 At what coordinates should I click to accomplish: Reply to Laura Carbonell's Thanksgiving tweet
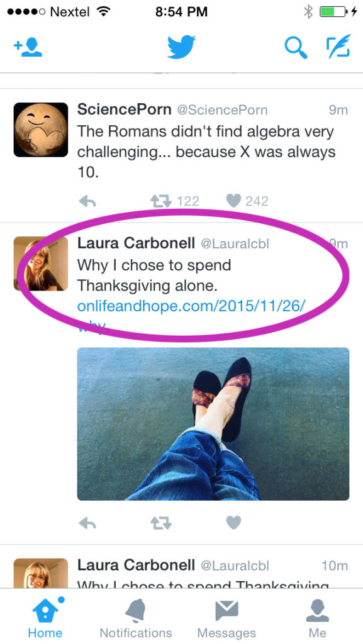point(87,523)
